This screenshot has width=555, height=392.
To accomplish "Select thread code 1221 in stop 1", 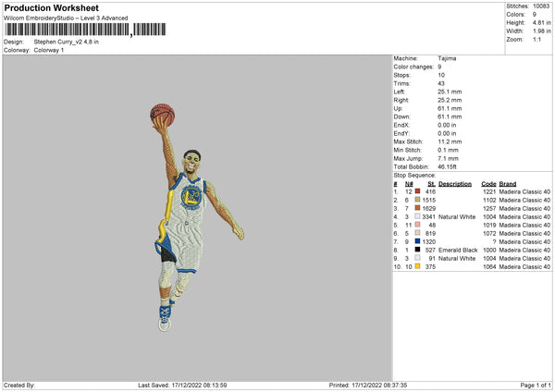I will coord(489,191).
